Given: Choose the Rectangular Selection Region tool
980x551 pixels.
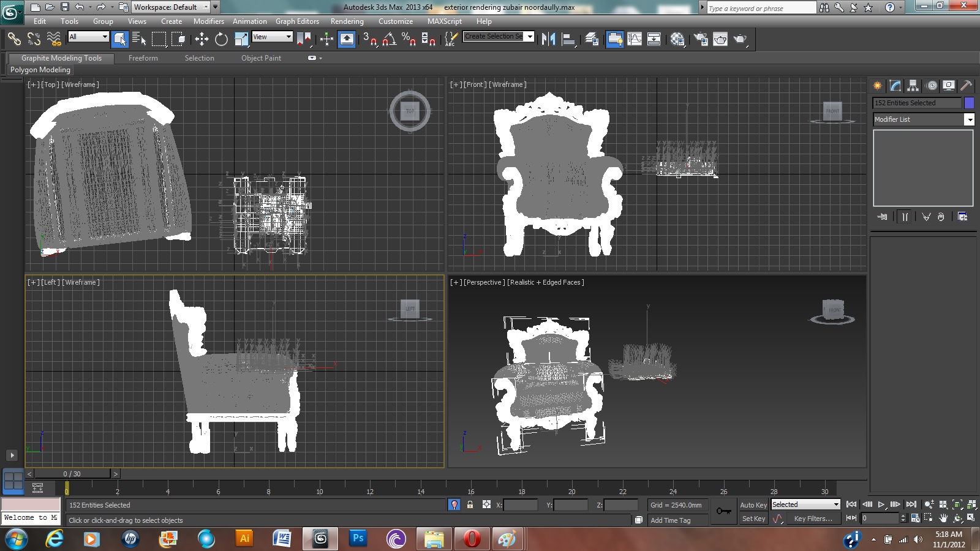Looking at the screenshot, I should pos(159,39).
